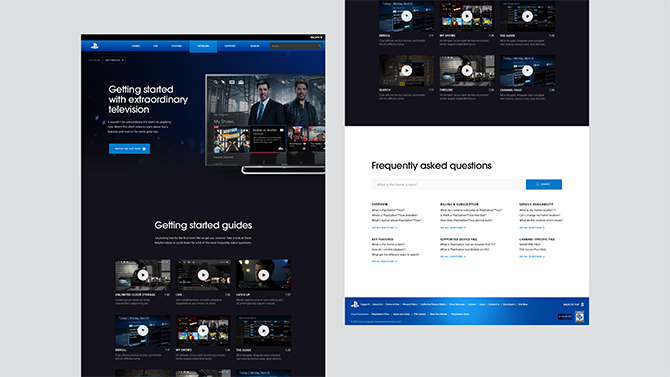Click Terms of Use in the footer

coord(392,304)
